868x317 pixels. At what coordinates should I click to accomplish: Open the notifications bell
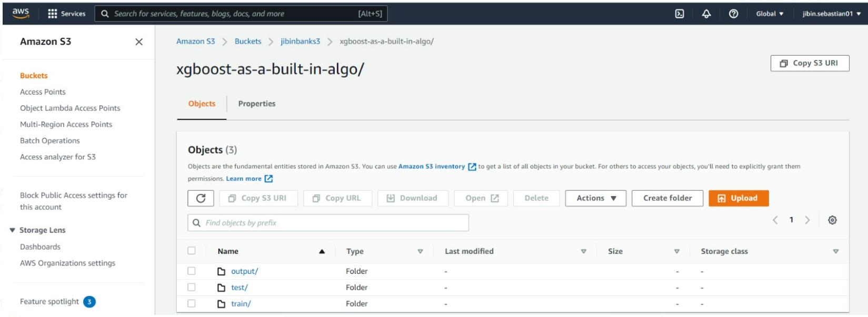point(706,13)
